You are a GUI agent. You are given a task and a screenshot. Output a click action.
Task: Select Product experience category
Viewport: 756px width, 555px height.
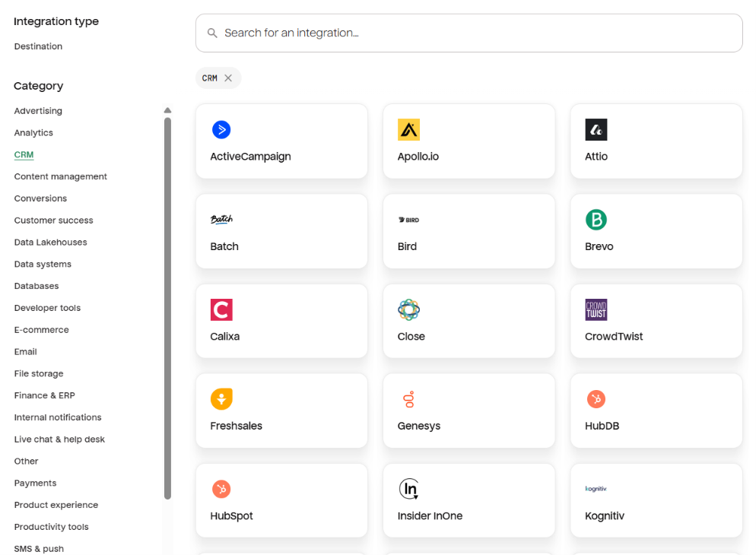pyautogui.click(x=56, y=505)
